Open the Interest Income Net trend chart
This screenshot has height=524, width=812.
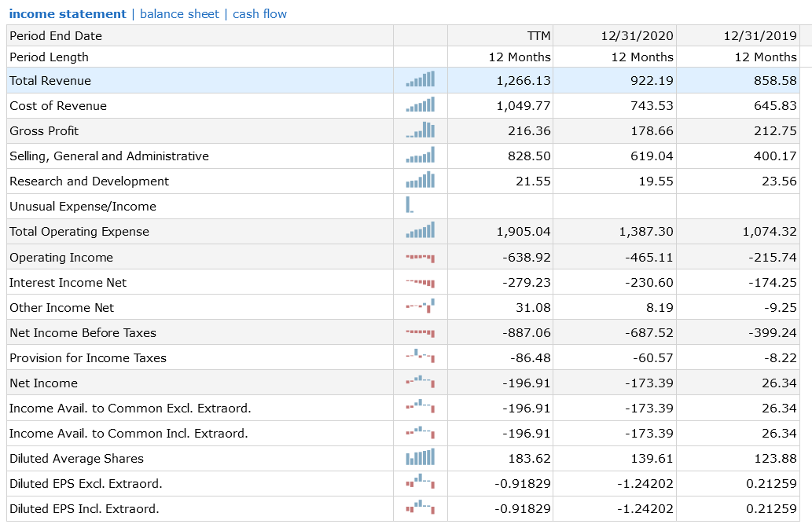coord(421,281)
